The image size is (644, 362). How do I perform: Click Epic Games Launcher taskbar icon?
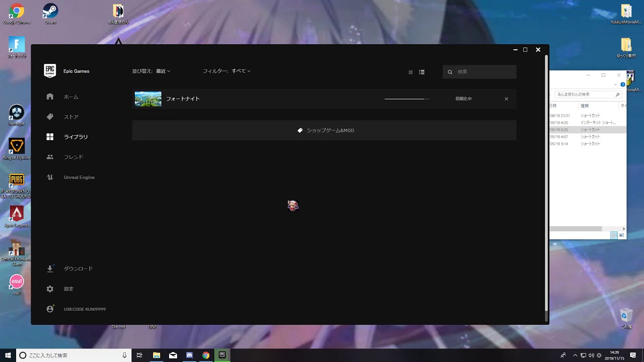click(222, 355)
